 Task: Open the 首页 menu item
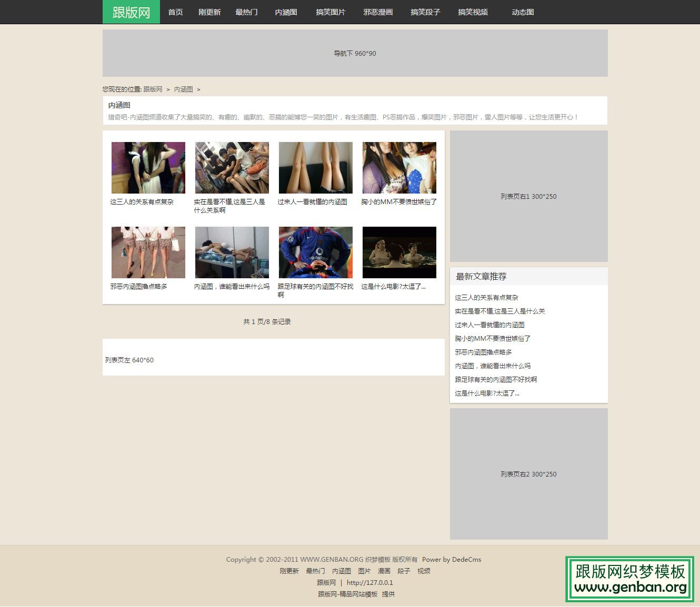[x=175, y=12]
